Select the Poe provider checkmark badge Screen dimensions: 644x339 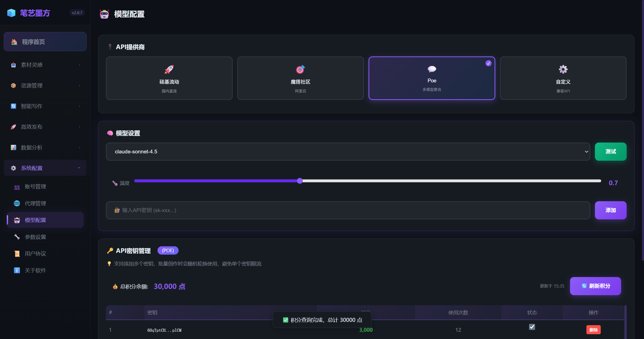coord(488,63)
